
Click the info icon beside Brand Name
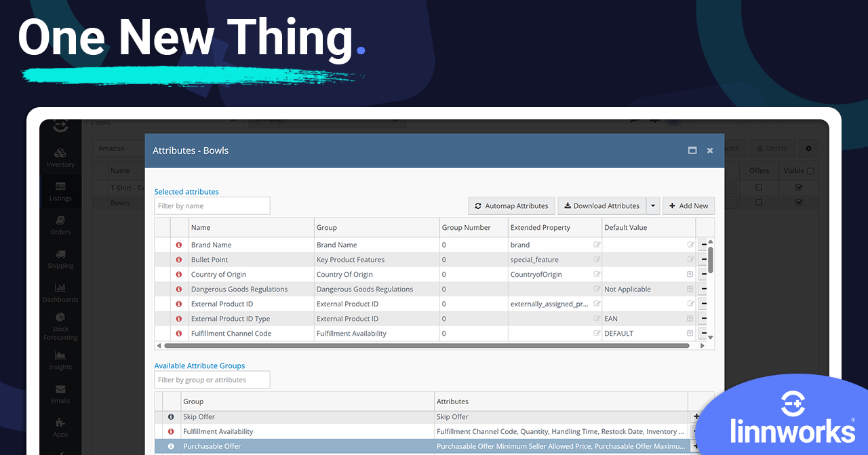(178, 245)
